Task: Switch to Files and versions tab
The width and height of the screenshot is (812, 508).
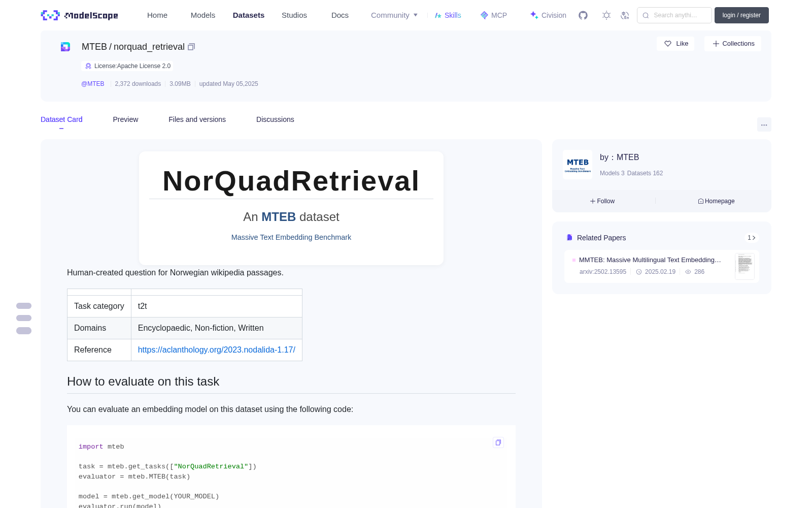Action: point(197,119)
